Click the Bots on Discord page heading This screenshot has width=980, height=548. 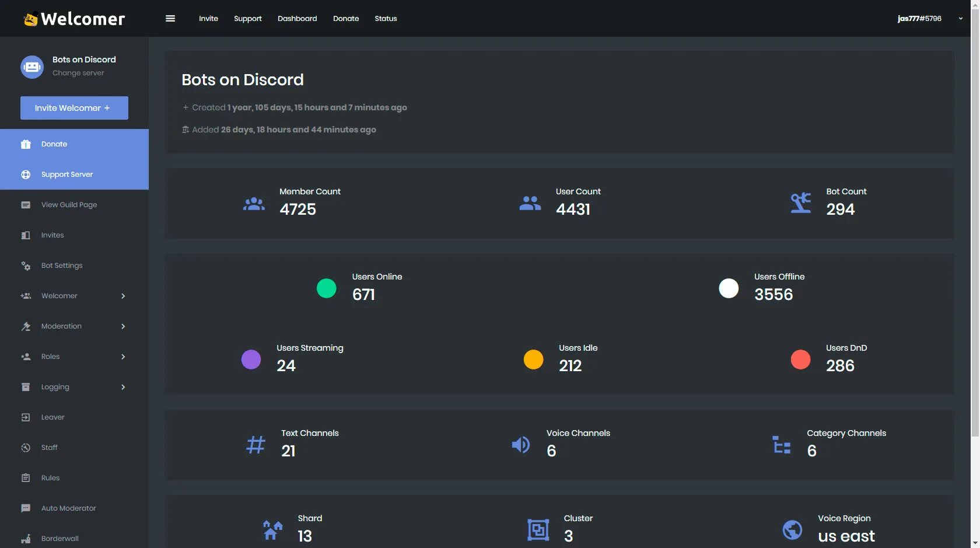243,79
